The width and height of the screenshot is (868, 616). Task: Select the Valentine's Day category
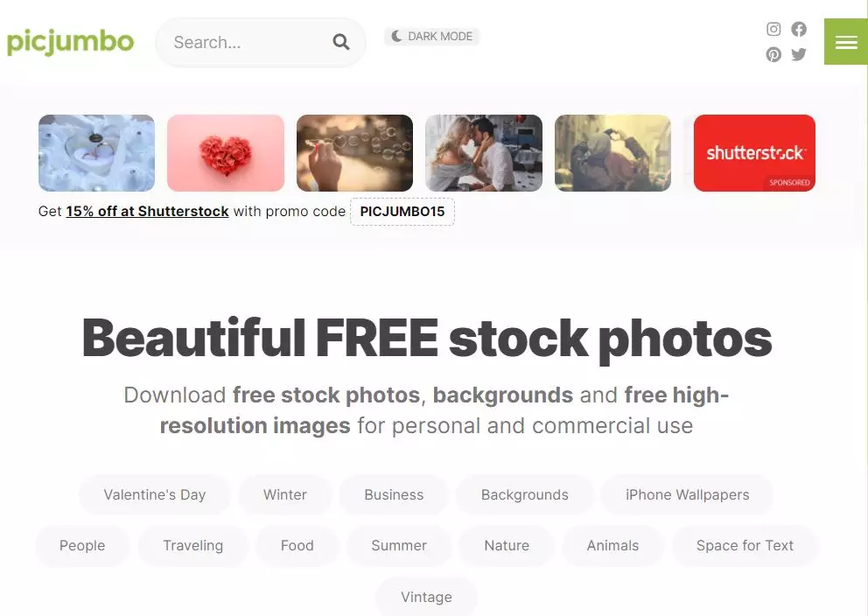(155, 494)
